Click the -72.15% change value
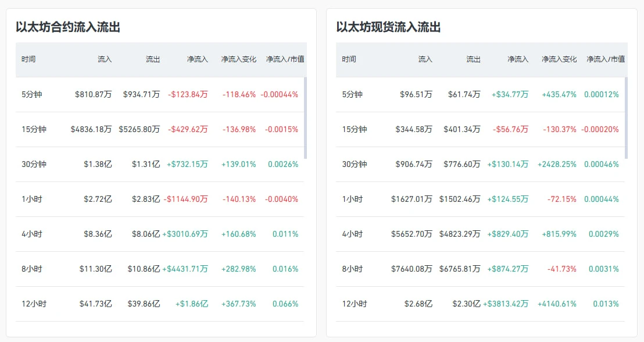Screen dimensions: 644x342 pyautogui.click(x=562, y=199)
